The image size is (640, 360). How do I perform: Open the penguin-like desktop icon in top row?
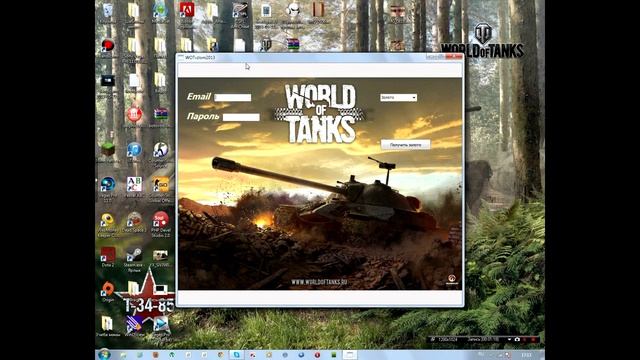[x=293, y=9]
